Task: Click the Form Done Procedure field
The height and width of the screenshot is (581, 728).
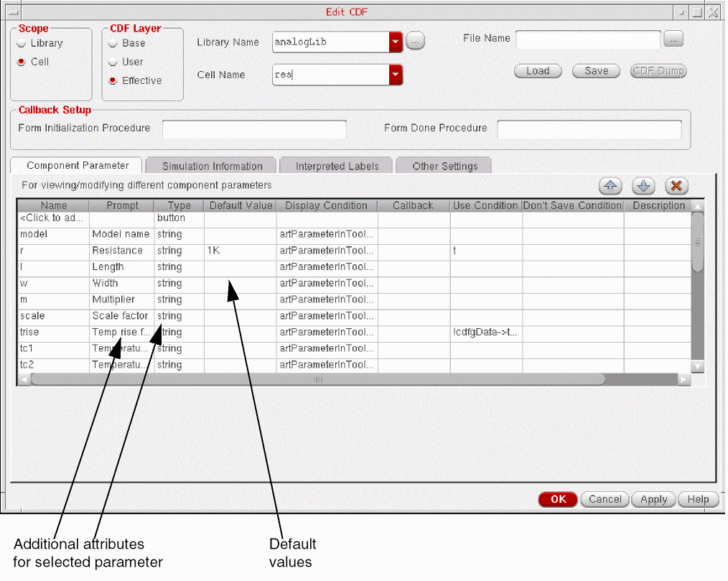Action: pyautogui.click(x=589, y=129)
